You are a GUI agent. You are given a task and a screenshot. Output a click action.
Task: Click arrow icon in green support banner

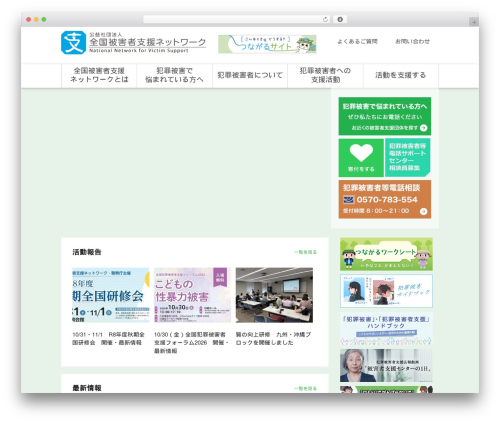tap(423, 128)
